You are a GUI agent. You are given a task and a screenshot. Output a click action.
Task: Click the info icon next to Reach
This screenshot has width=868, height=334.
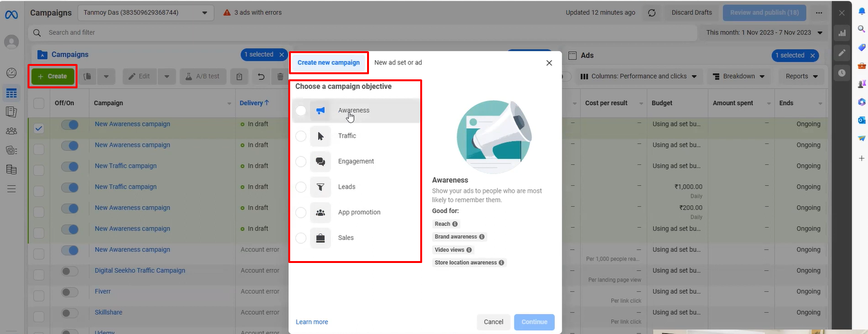[x=455, y=224]
